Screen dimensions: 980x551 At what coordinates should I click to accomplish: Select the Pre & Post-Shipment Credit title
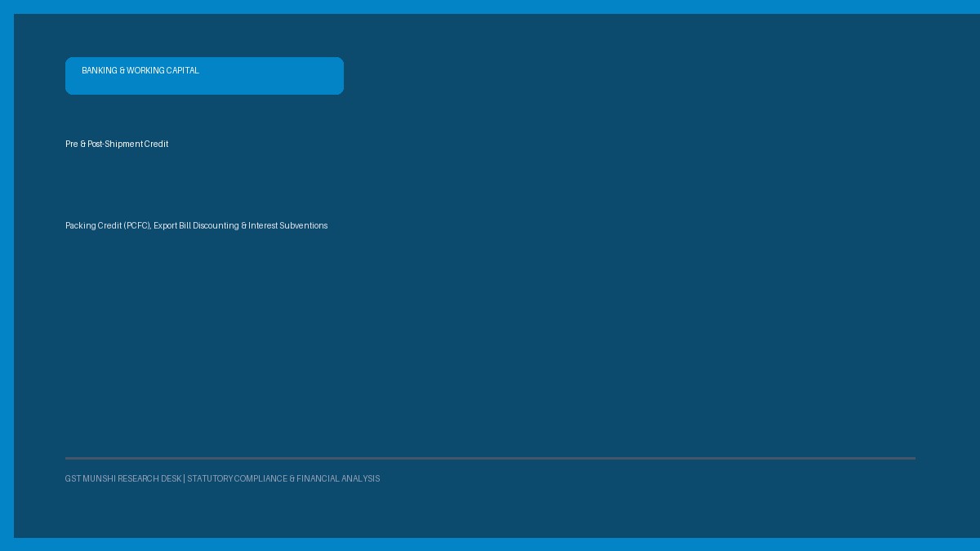point(117,144)
